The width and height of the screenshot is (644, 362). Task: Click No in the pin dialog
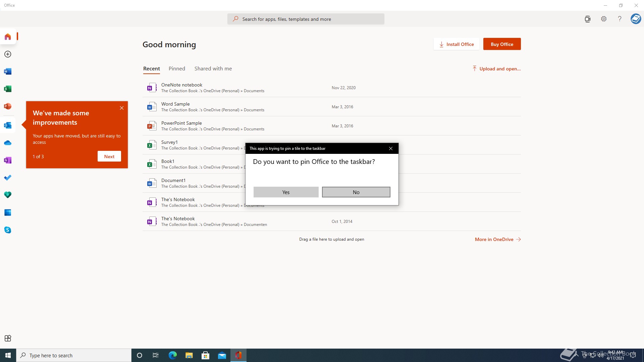coord(356,192)
